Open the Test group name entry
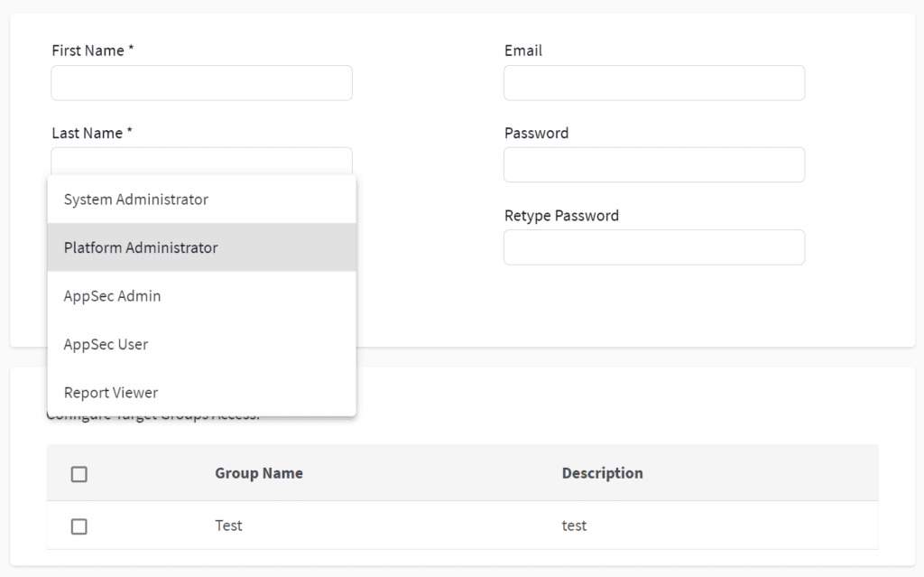The image size is (924, 577). [x=228, y=526]
